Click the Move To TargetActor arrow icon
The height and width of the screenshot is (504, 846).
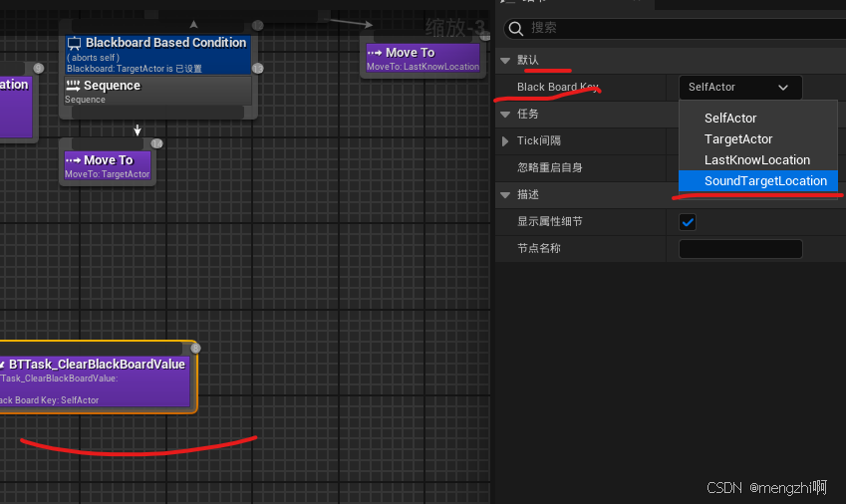[x=73, y=160]
